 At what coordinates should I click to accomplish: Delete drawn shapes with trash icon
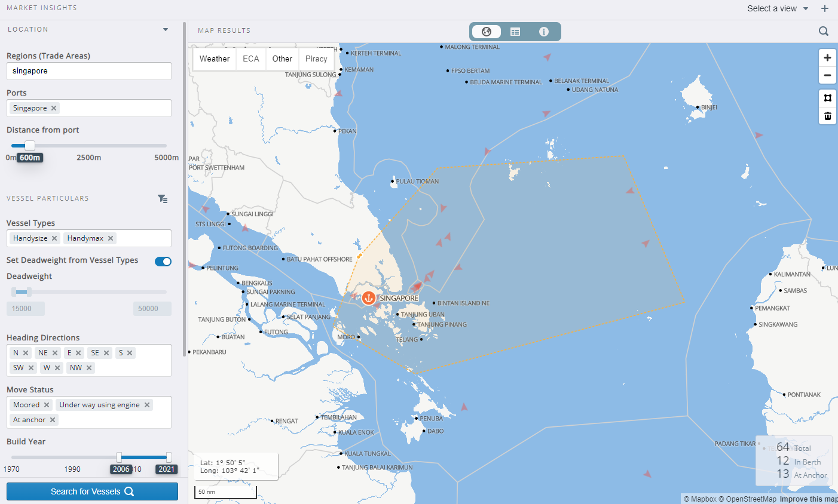click(827, 116)
